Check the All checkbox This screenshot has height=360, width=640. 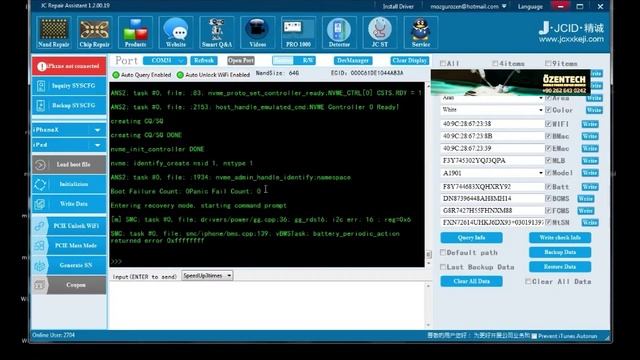443,63
